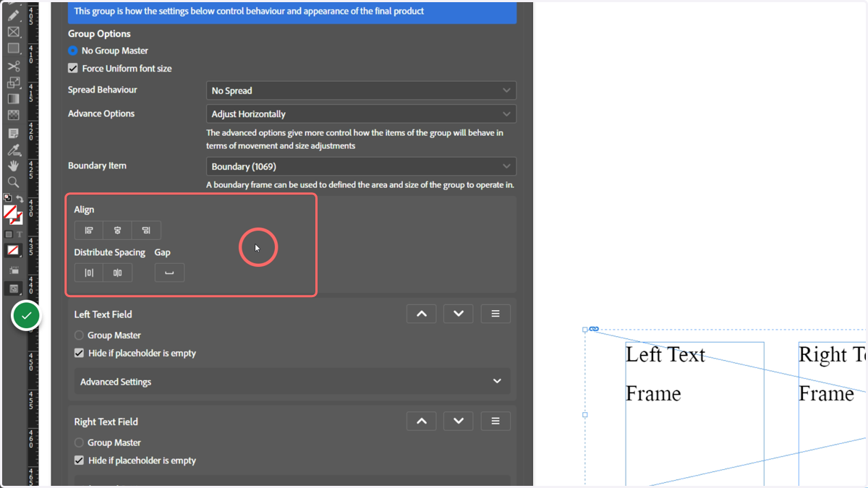Click second Distribute Spacing icon
Image resolution: width=868 pixels, height=488 pixels.
[x=117, y=273]
